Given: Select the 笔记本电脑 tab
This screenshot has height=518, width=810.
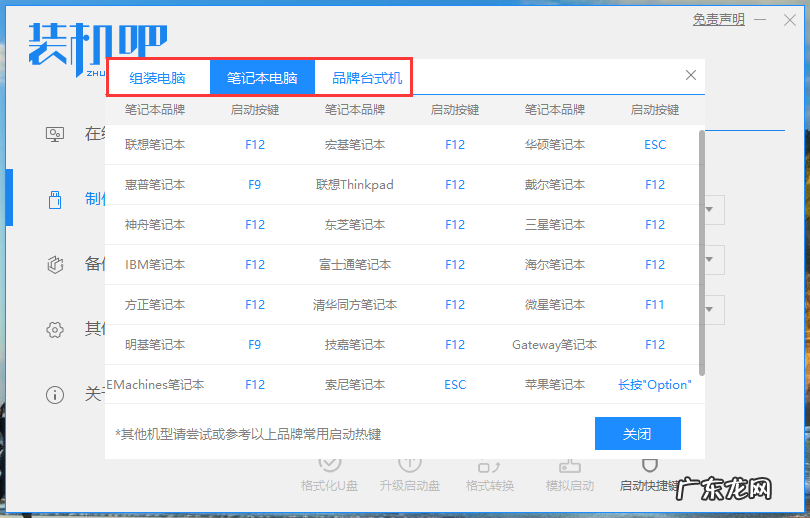Looking at the screenshot, I should (262, 78).
